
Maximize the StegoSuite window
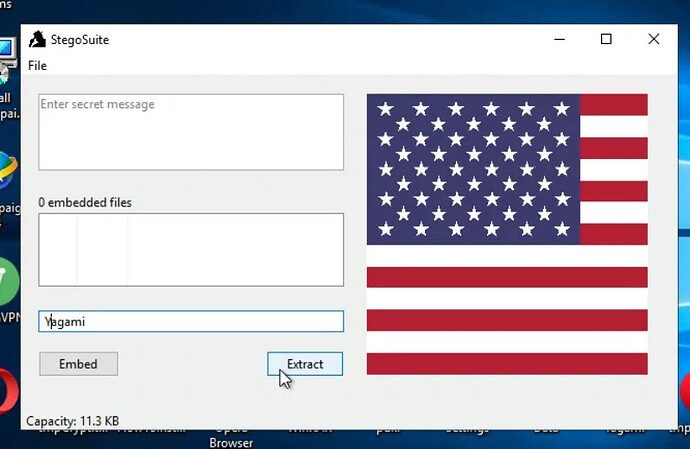click(x=606, y=40)
